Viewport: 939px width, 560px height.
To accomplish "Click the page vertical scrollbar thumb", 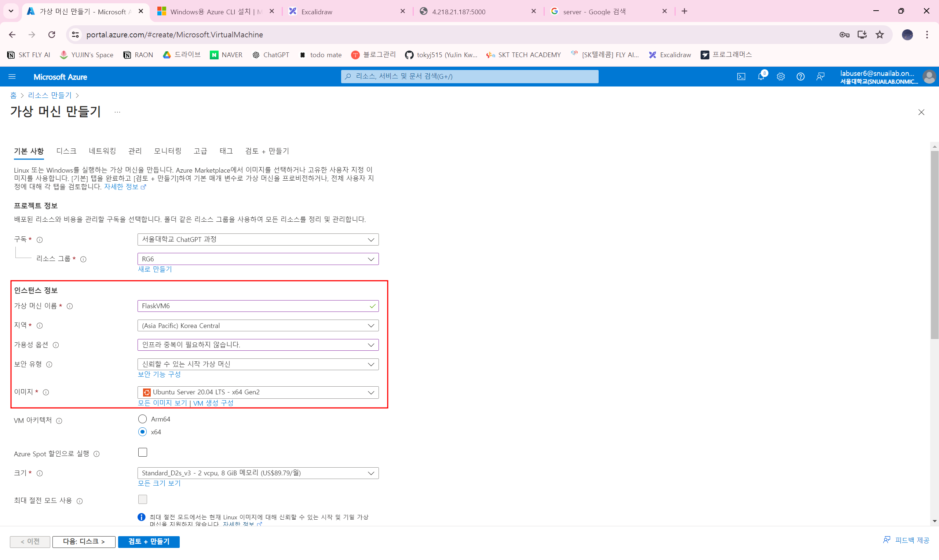I will [x=934, y=245].
